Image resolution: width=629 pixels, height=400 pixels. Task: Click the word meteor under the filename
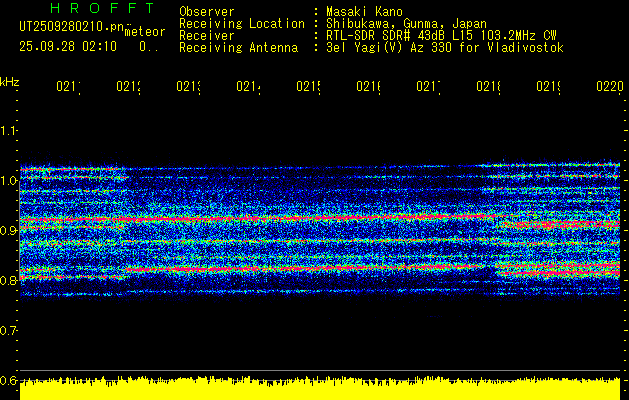(145, 32)
